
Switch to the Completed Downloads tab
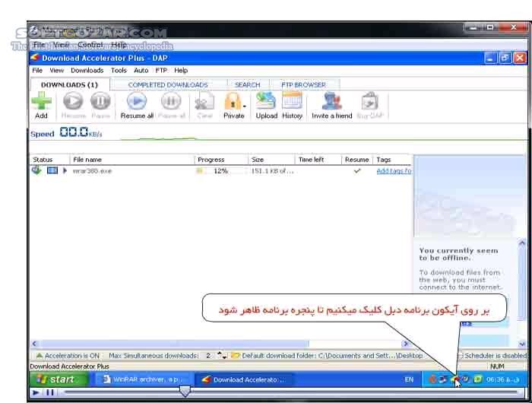point(168,84)
